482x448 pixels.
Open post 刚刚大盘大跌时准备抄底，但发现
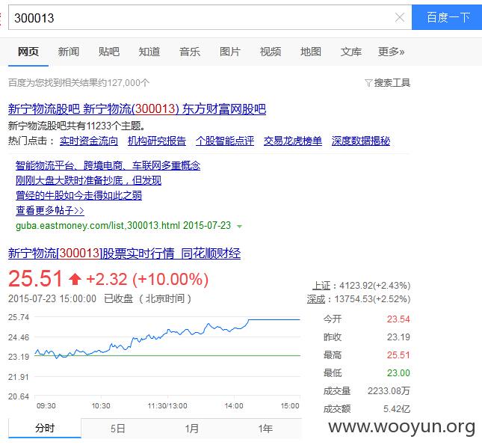coord(88,180)
